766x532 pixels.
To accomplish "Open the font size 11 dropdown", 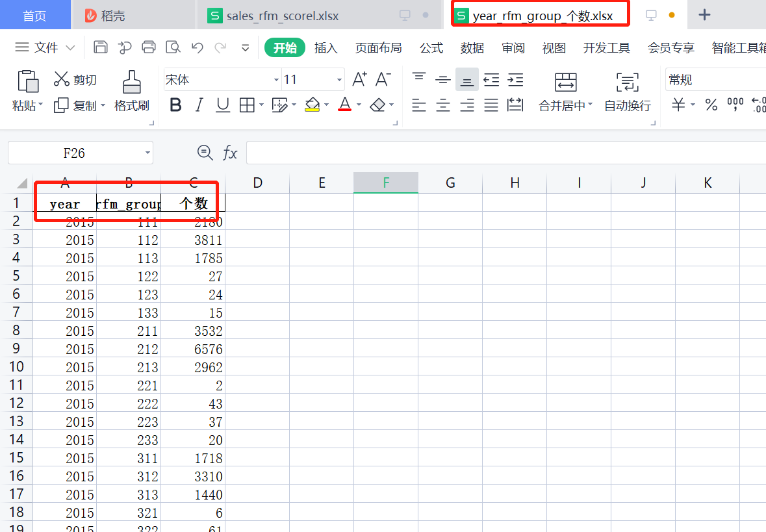I will (339, 80).
